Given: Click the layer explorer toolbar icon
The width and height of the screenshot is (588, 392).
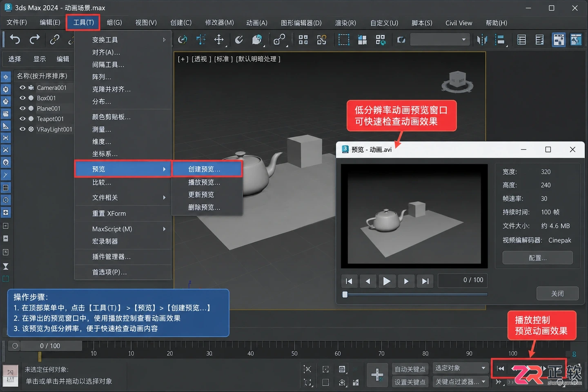Looking at the screenshot, I should tap(521, 40).
